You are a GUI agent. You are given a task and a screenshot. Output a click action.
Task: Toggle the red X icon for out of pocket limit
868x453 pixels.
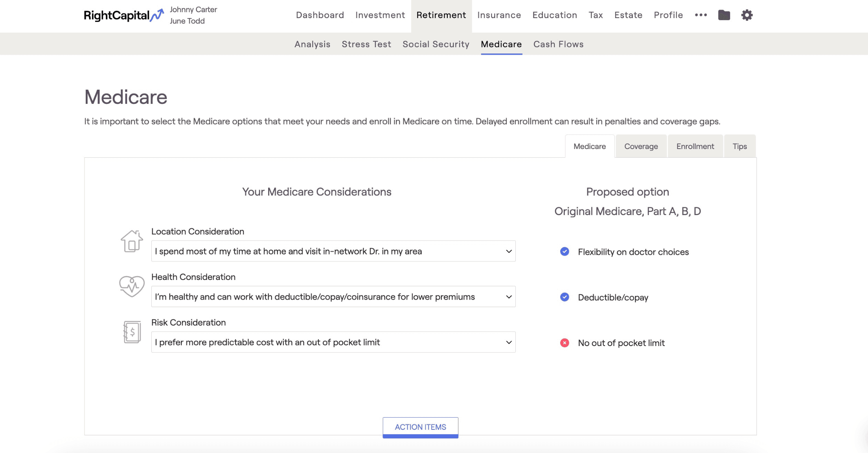point(565,343)
